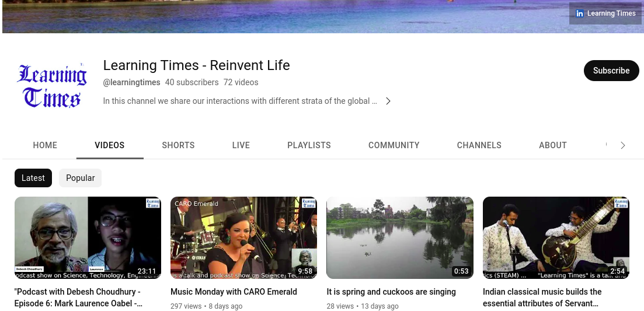The image size is (644, 311).
Task: Click the Learning Times channel avatar logo
Action: click(x=52, y=85)
